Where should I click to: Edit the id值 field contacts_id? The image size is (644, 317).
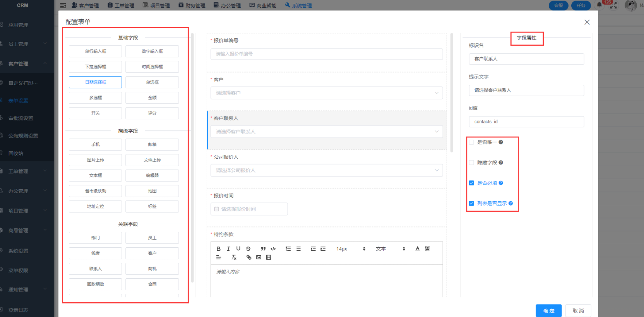[526, 122]
